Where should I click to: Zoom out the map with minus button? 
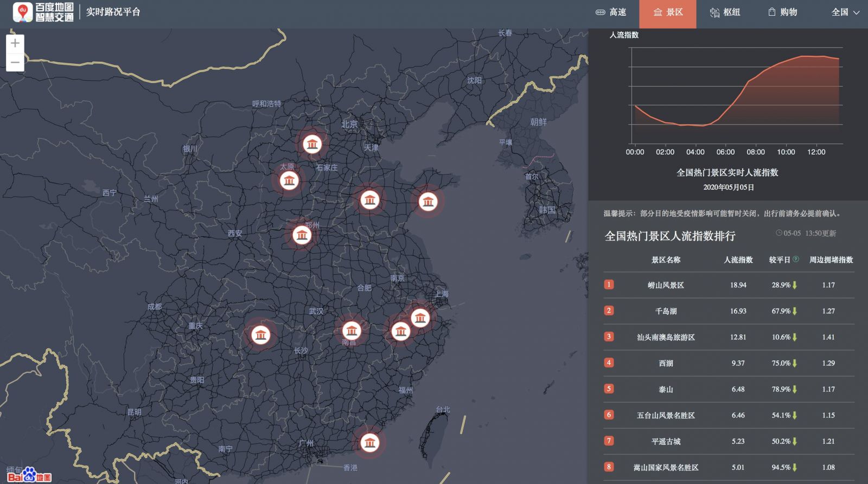pyautogui.click(x=15, y=62)
